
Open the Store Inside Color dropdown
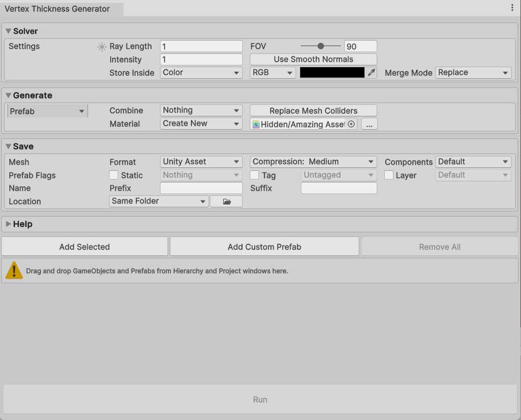click(201, 73)
